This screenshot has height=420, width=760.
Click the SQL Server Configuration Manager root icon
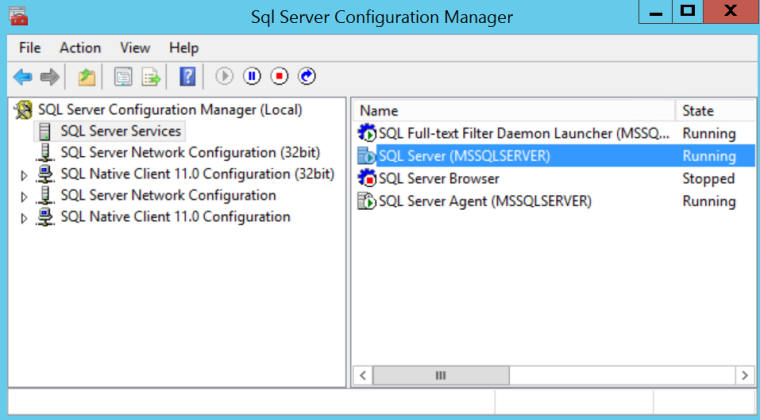point(23,110)
